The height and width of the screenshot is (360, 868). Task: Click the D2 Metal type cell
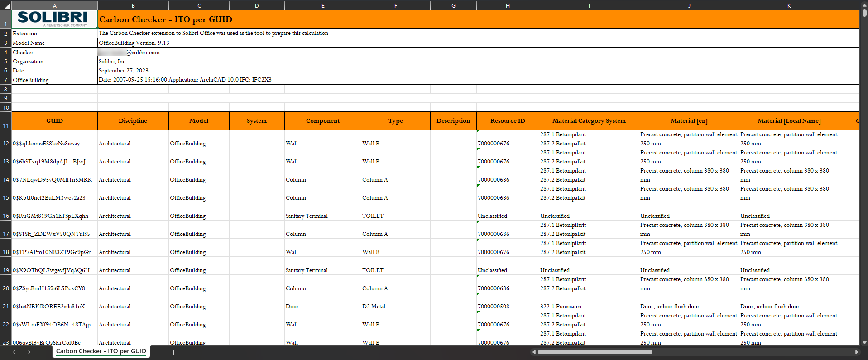point(396,302)
